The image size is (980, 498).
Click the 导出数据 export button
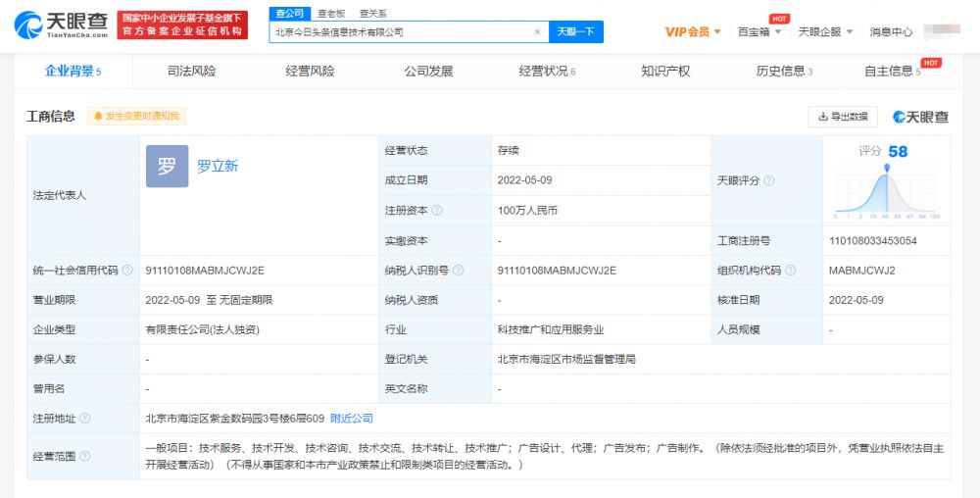pyautogui.click(x=843, y=117)
